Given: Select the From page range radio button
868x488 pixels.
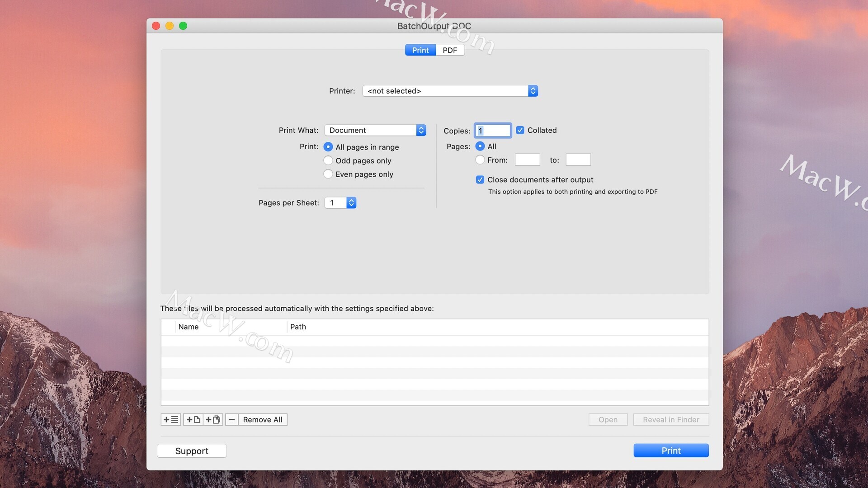Looking at the screenshot, I should (x=480, y=160).
